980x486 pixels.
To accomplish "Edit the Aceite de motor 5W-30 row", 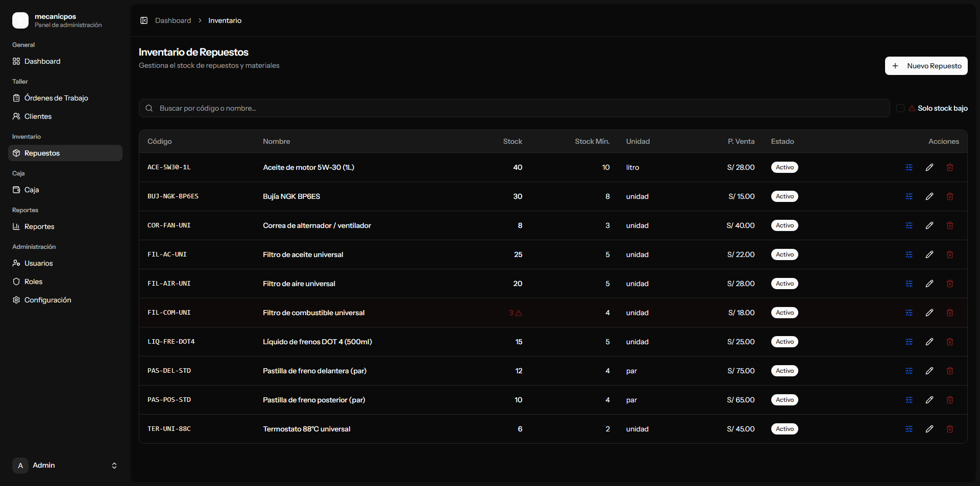I will pos(929,167).
